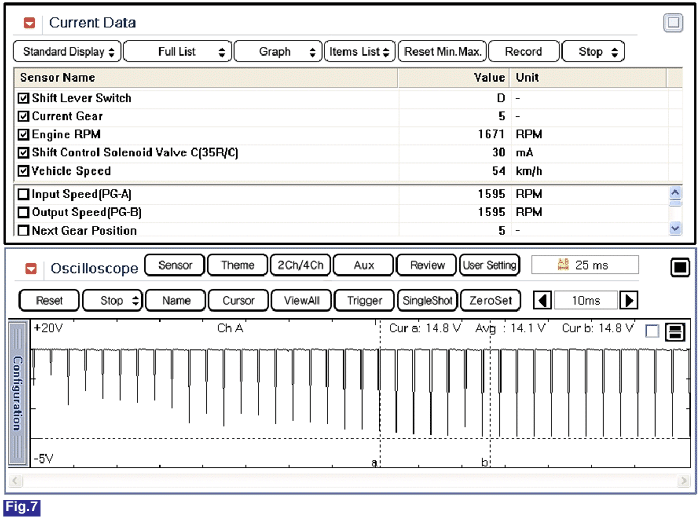Click Engine RPM value 1671

coord(492,134)
